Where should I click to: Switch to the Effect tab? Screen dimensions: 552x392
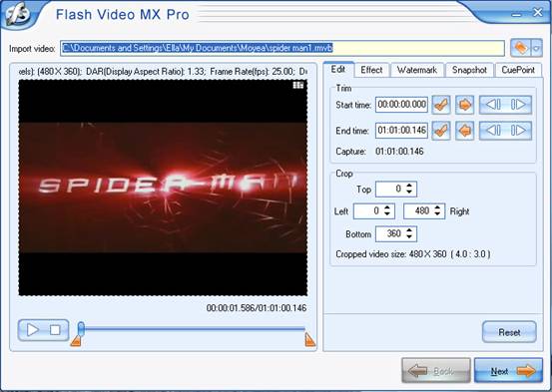371,70
